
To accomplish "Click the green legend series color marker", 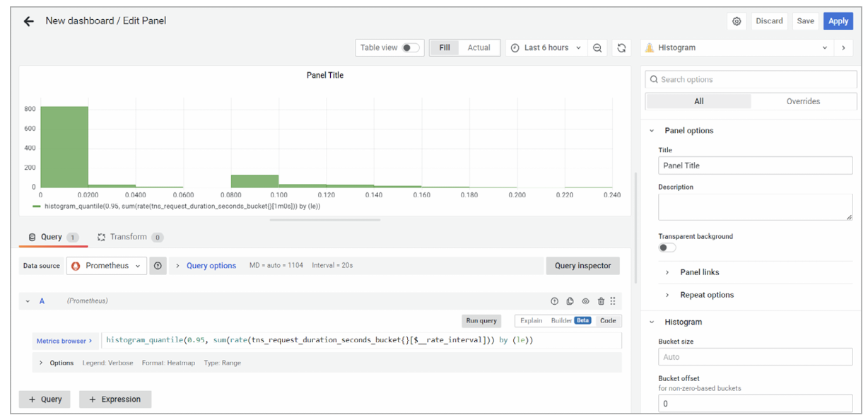I will [37, 206].
